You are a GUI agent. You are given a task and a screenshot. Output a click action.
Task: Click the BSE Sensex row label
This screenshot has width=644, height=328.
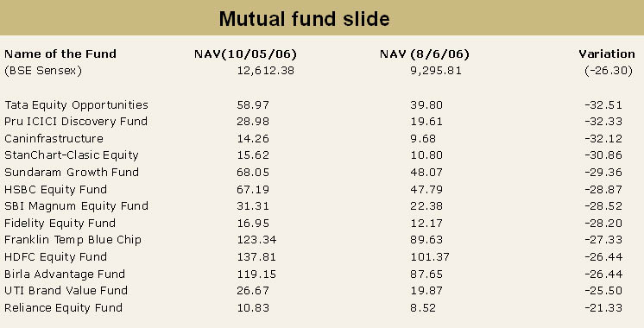[x=43, y=71]
